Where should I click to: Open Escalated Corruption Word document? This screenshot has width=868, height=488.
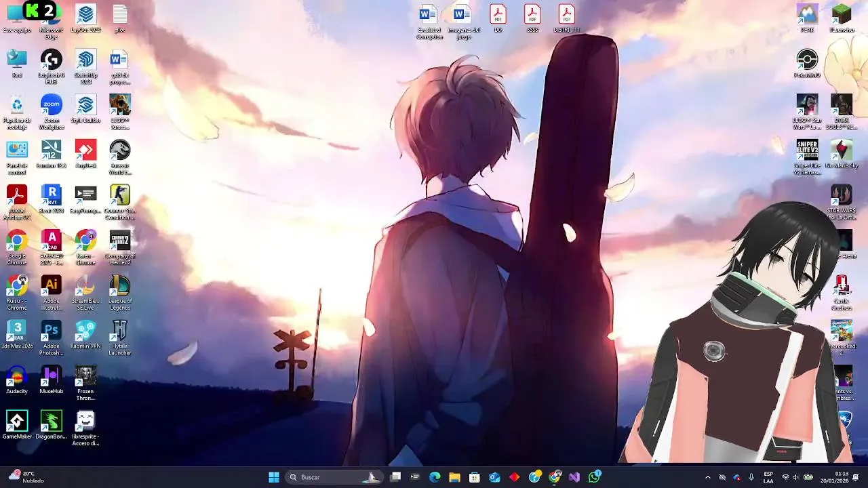(429, 22)
